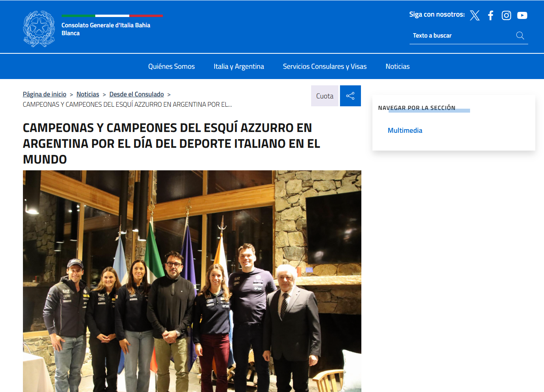Open the Desde el Consulado breadcrumb

tap(136, 94)
